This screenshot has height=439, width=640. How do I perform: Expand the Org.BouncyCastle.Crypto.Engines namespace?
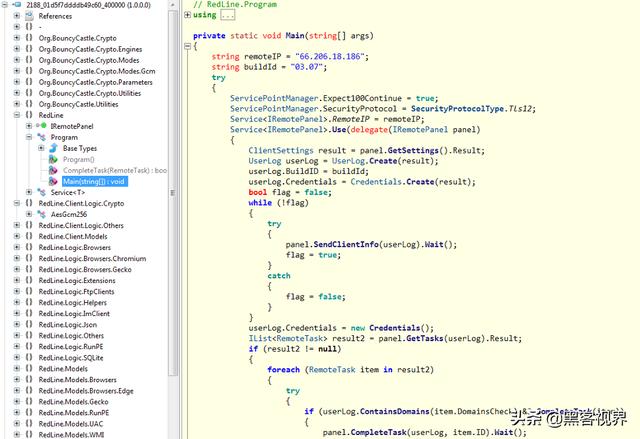click(16, 49)
